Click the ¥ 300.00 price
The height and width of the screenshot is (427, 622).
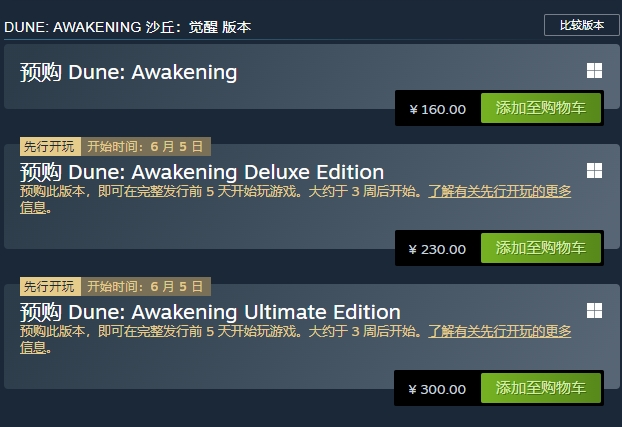(x=437, y=389)
